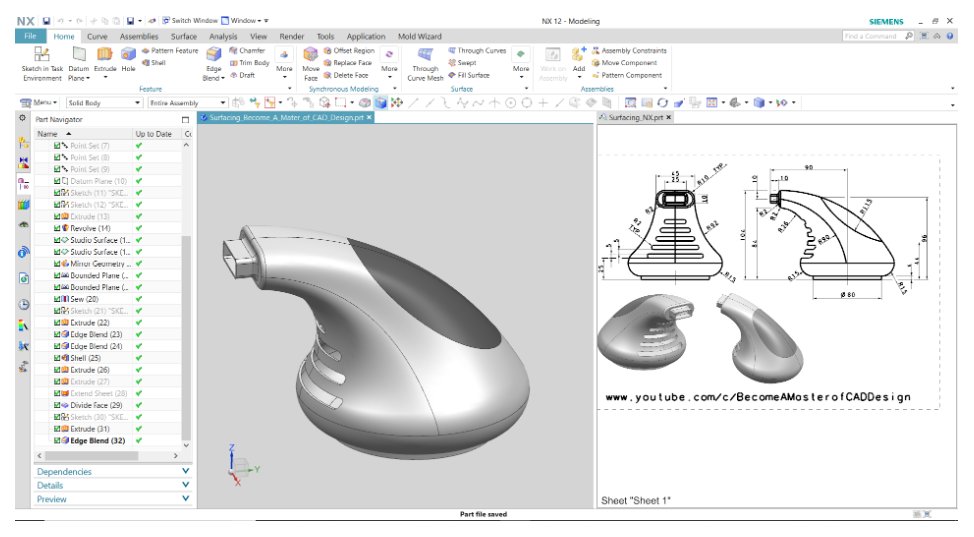Click the Part Navigator horizontal scrollbar
The image size is (974, 537).
92,456
